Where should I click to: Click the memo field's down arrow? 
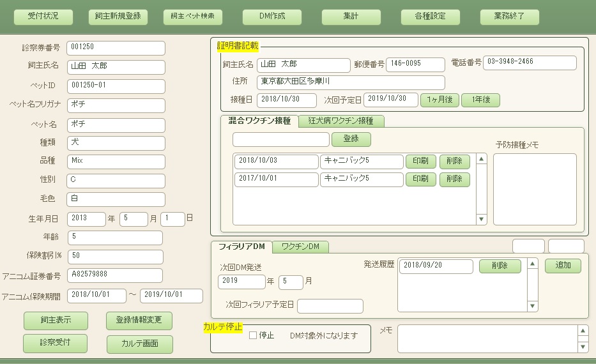point(582,347)
